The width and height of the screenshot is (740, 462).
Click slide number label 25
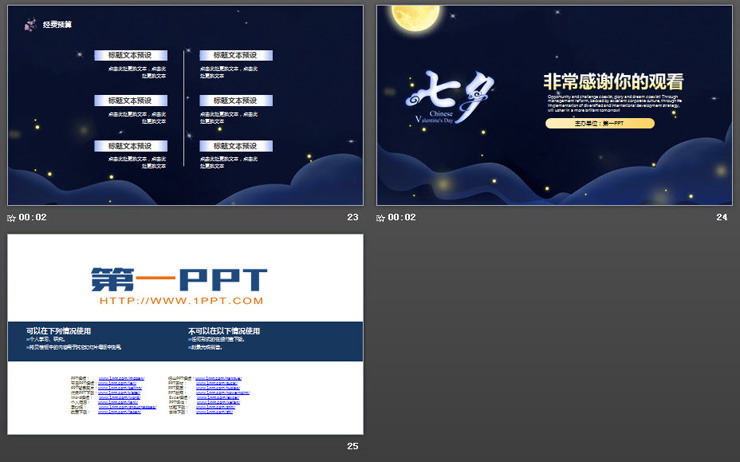pyautogui.click(x=353, y=446)
